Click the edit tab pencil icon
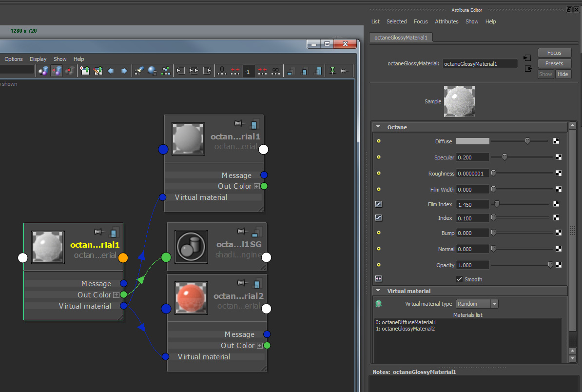This screenshot has width=582, height=392. (98, 71)
